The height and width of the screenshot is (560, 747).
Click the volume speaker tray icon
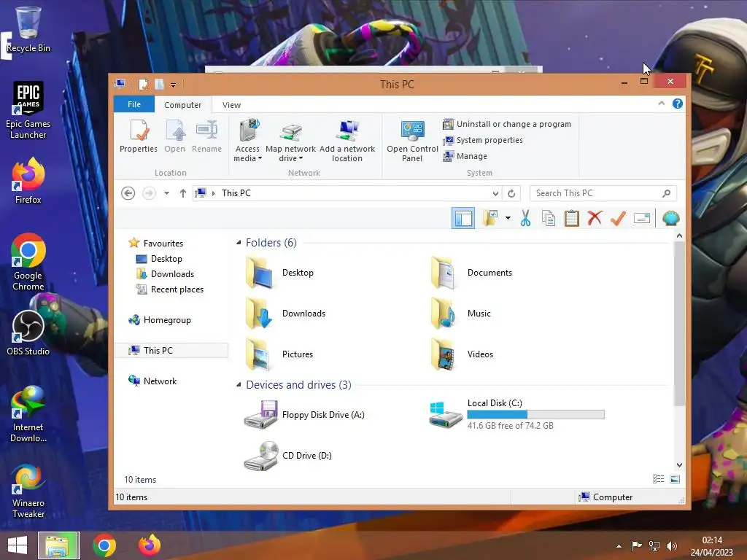coord(671,545)
